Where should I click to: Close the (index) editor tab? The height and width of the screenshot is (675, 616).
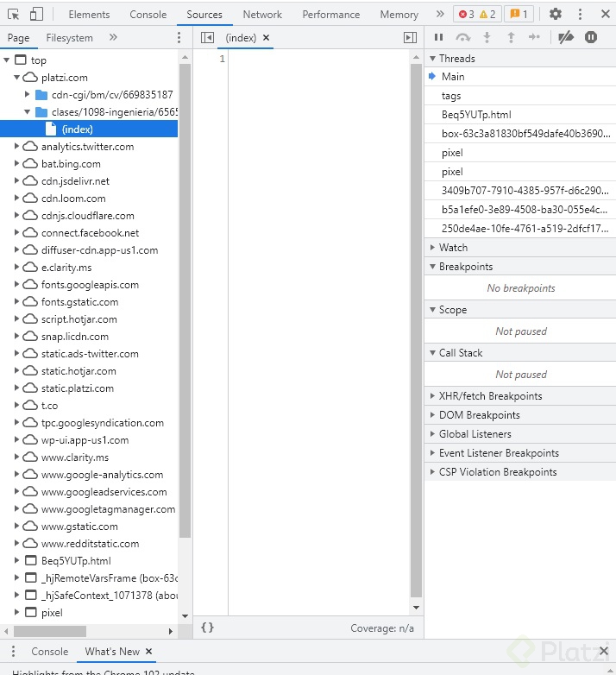[267, 37]
